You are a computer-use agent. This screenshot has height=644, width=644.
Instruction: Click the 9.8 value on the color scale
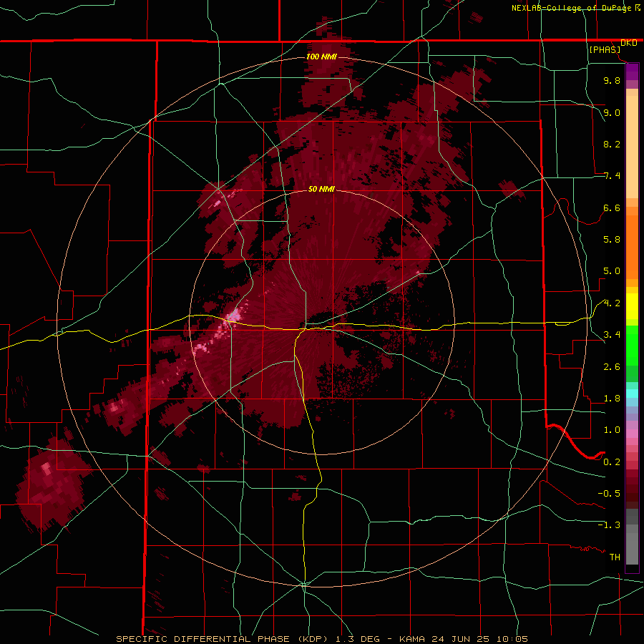click(x=612, y=80)
